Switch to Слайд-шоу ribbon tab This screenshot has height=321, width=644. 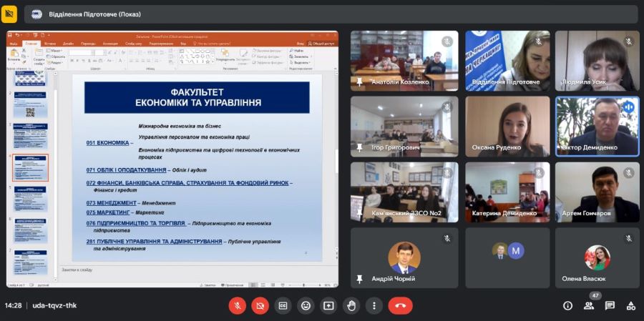click(134, 44)
